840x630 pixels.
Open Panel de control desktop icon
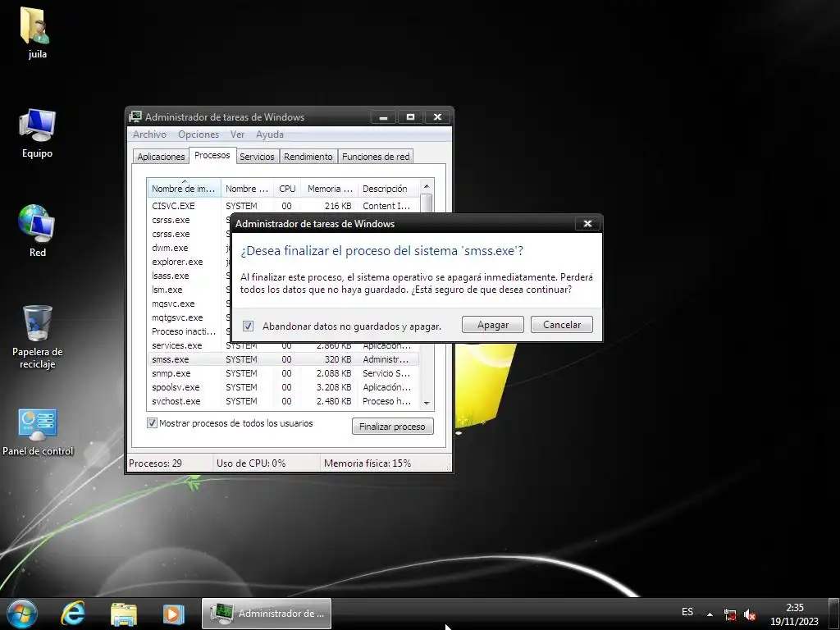click(38, 432)
